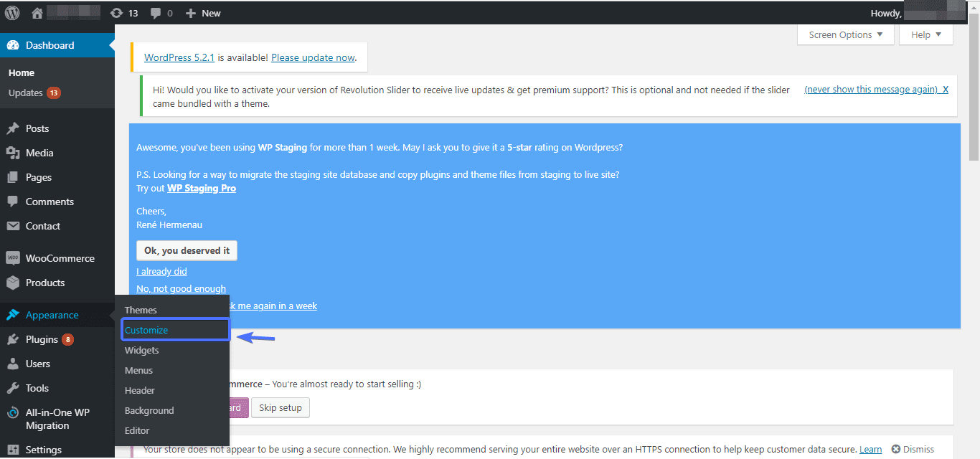
Task: Click the Learn link in HTTPS notice
Action: (x=871, y=449)
